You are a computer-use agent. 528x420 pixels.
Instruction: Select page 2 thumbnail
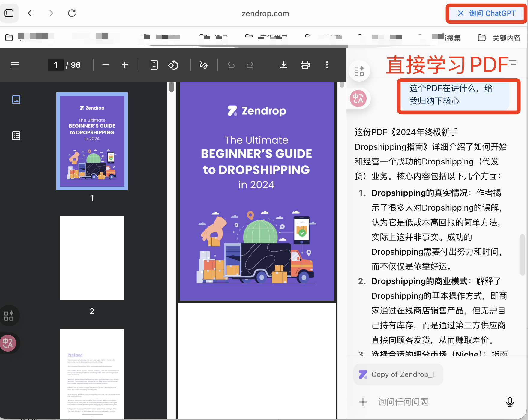(x=92, y=258)
